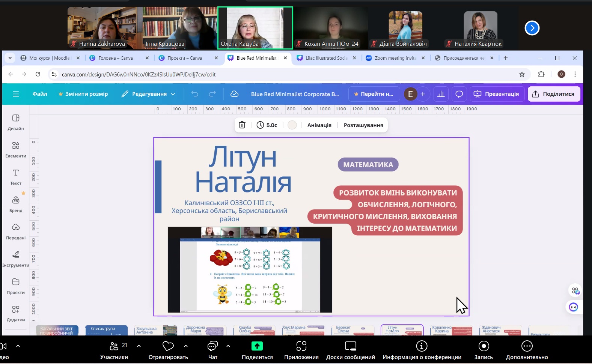The height and width of the screenshot is (364, 592).
Task: Start the Презентація presentation mode
Action: point(496,94)
